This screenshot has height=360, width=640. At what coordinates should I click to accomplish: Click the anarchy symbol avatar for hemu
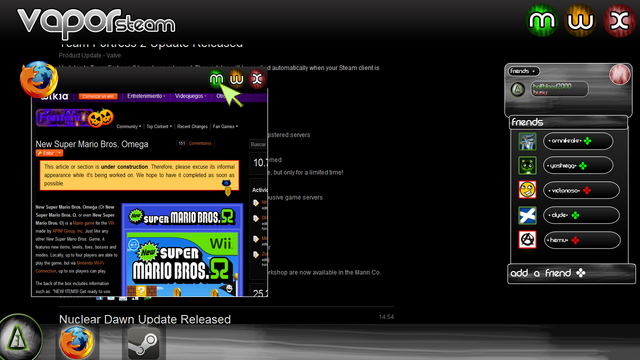[x=527, y=240]
